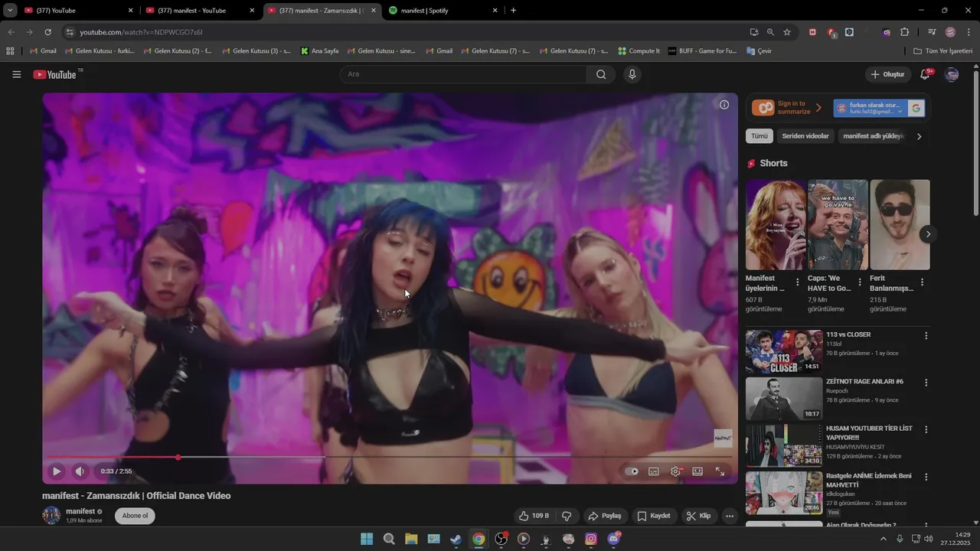The height and width of the screenshot is (551, 980).
Task: Open the Manifest üyelerinin Short thumbnail
Action: click(776, 225)
